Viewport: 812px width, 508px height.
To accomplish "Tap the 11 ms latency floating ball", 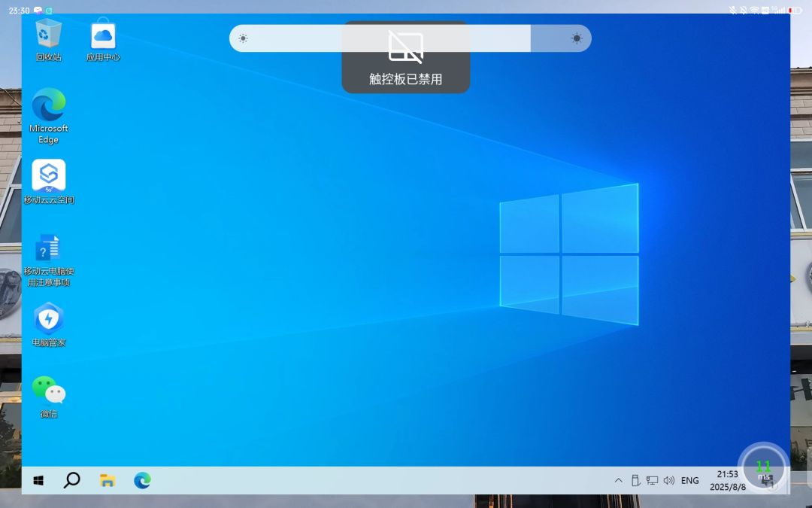I will tap(763, 467).
